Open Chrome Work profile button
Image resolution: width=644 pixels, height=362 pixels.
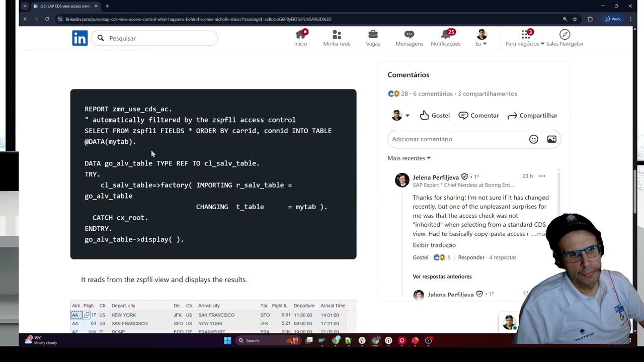613,19
